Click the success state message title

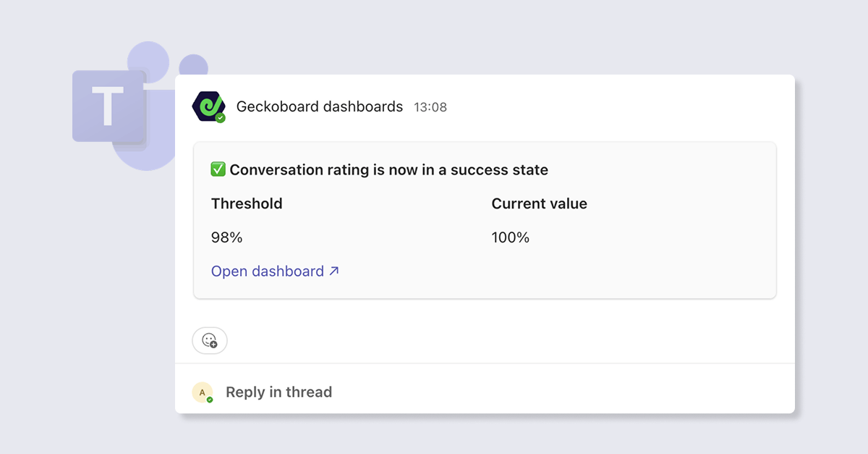[388, 169]
